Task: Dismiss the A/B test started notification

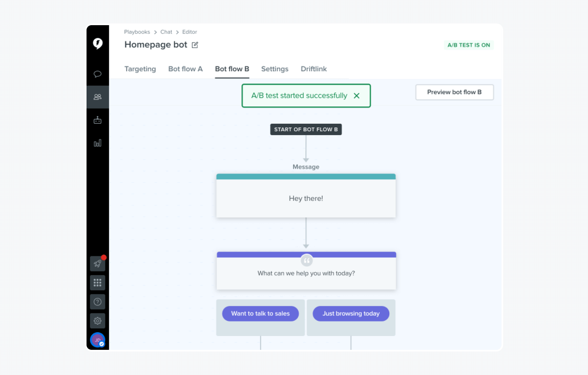Action: pos(357,96)
